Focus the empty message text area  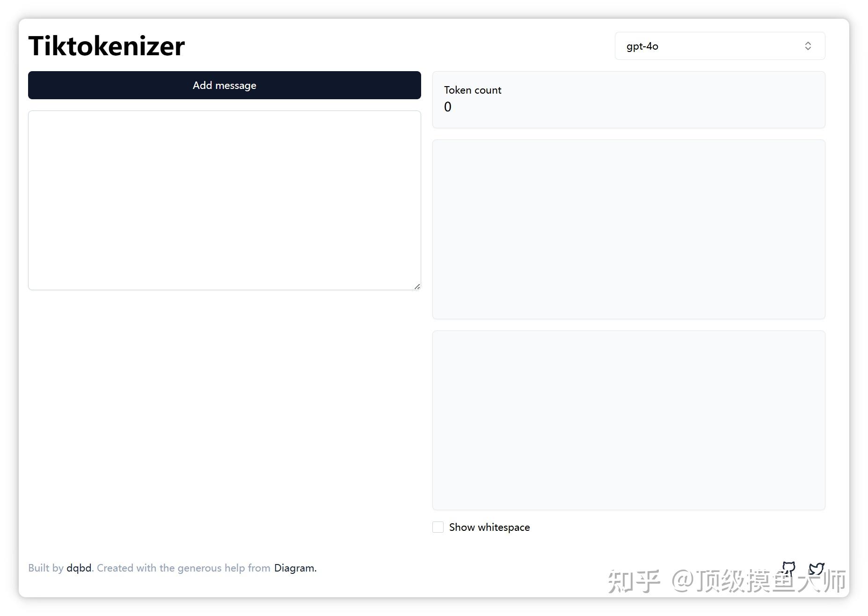tap(225, 200)
